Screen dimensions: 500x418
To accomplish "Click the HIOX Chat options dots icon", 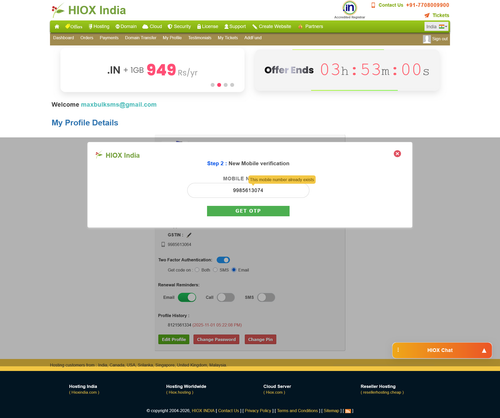I will click(x=398, y=350).
